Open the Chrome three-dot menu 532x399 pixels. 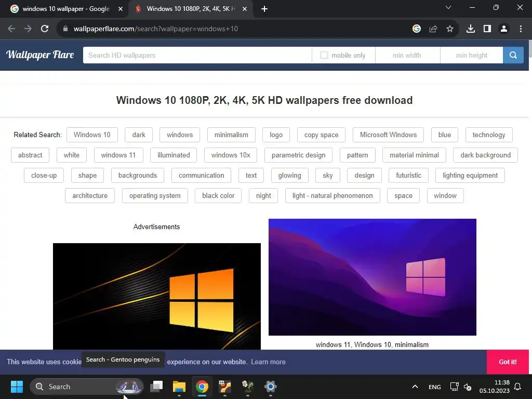pyautogui.click(x=521, y=29)
